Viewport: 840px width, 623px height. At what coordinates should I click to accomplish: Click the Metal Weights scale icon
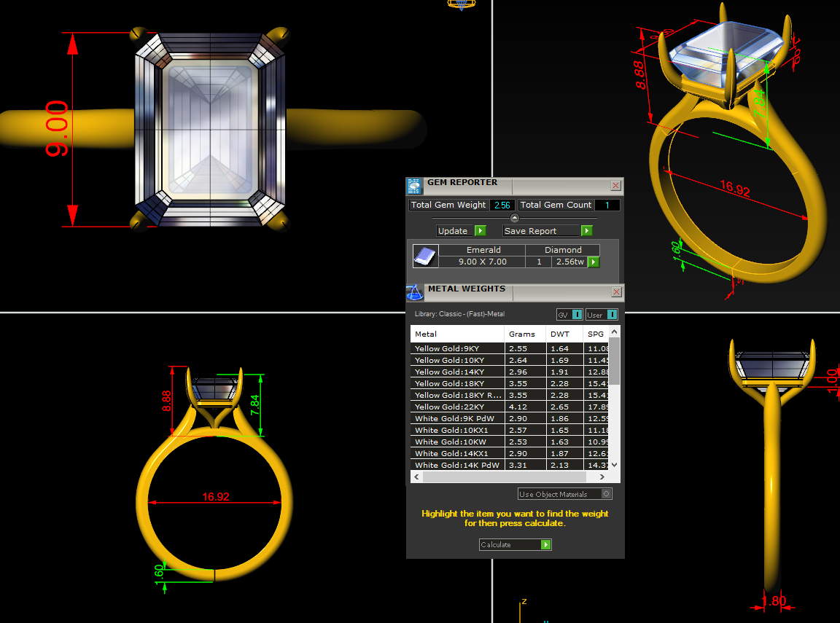pos(414,292)
